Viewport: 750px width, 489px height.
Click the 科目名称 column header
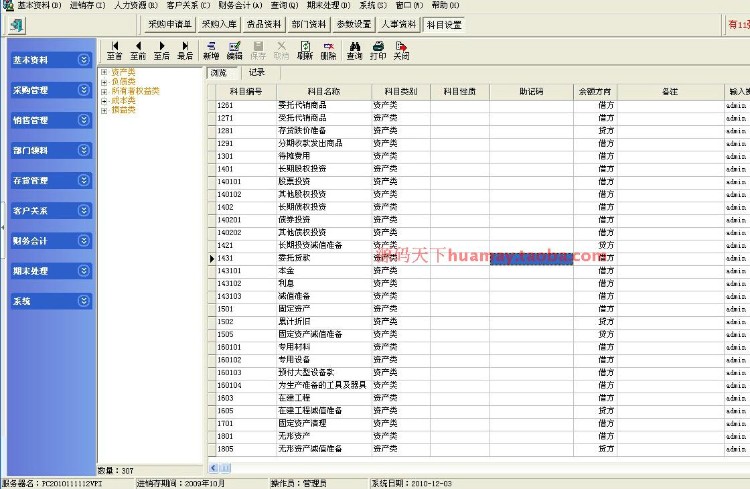tap(324, 91)
